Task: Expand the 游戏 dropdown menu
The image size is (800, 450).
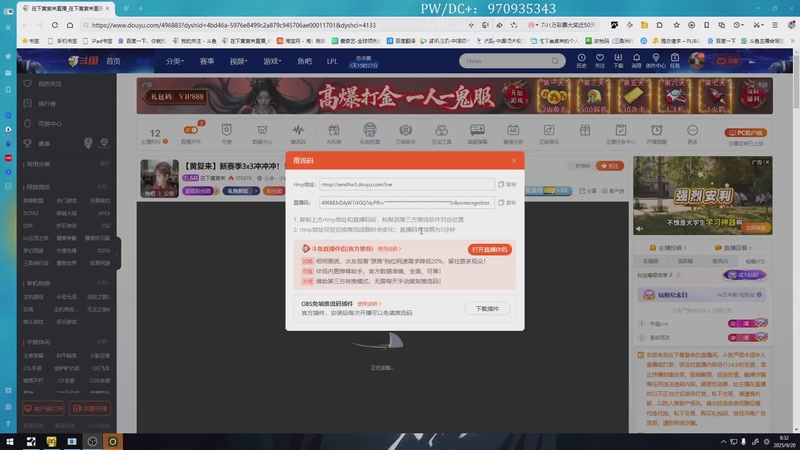Action: 272,61
